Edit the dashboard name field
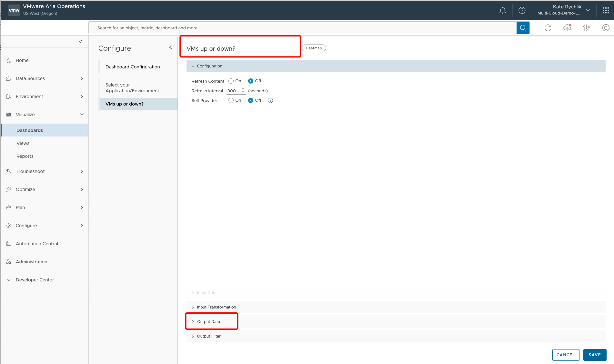Image resolution: width=614 pixels, height=364 pixels. coord(240,48)
